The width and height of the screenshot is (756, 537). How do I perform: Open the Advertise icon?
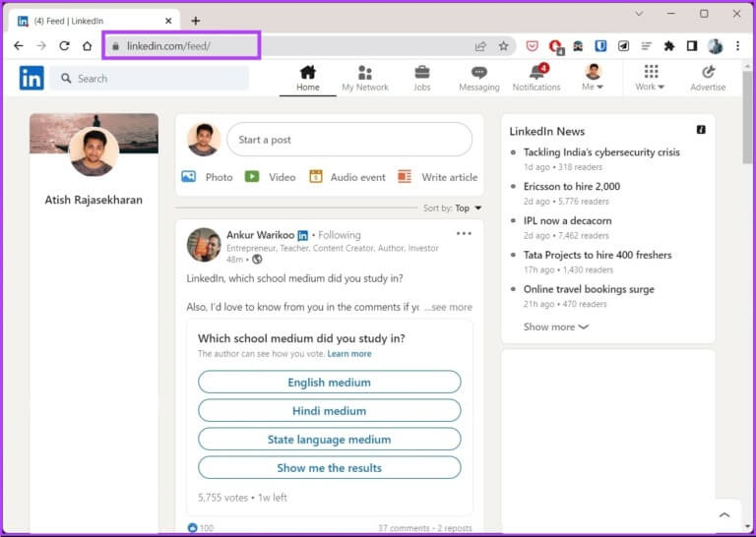point(708,72)
